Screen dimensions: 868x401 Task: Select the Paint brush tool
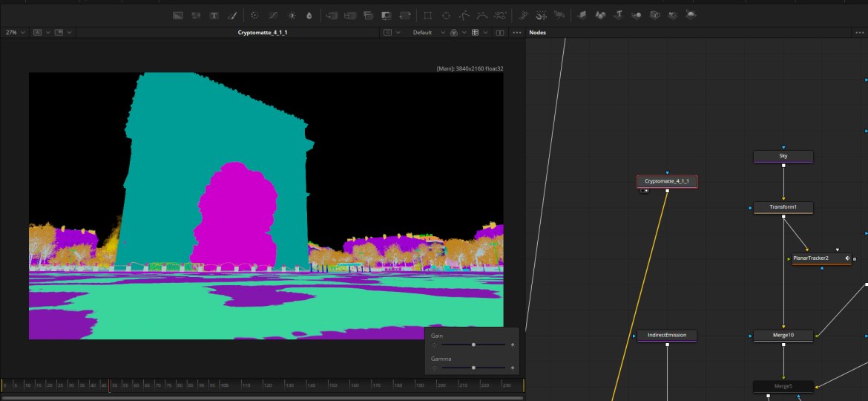[231, 16]
